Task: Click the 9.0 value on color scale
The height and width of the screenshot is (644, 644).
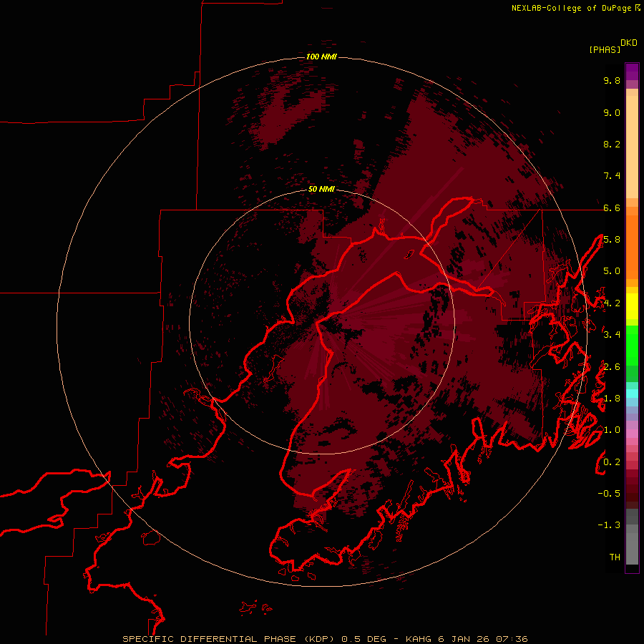Action: (612, 112)
